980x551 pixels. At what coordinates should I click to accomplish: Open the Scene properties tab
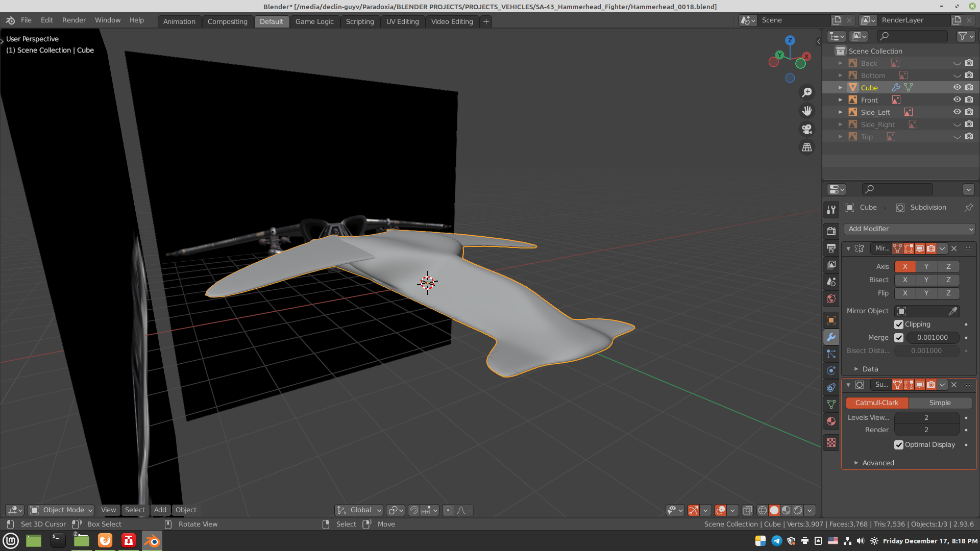coord(831,282)
